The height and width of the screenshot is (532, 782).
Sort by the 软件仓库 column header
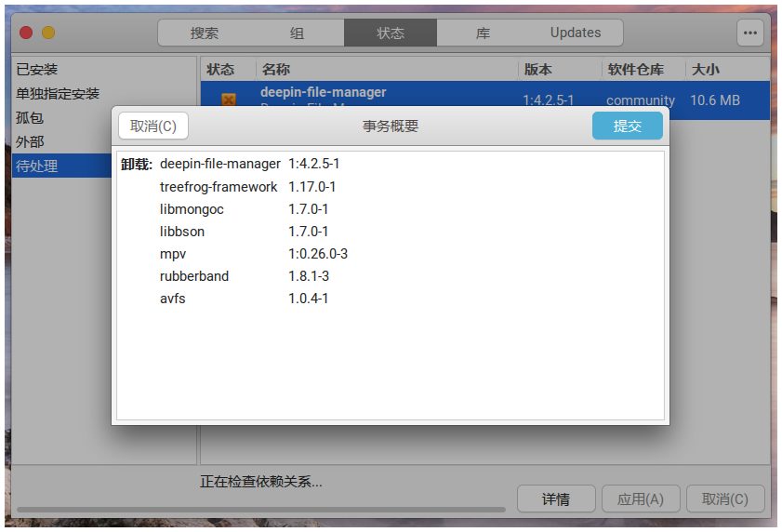[x=643, y=70]
